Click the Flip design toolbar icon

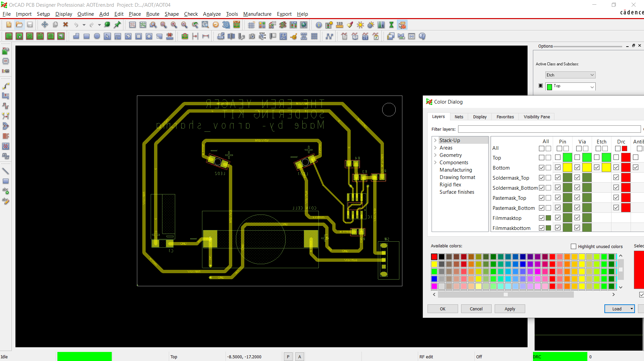(x=237, y=25)
